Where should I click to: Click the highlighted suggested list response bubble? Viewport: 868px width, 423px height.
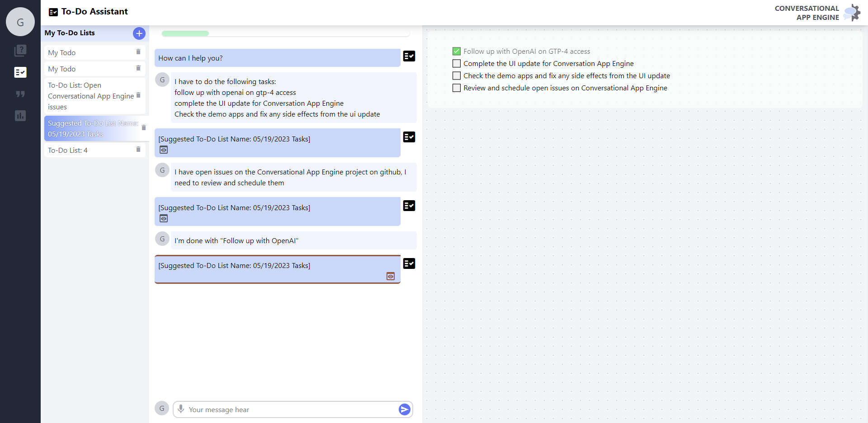click(x=278, y=269)
